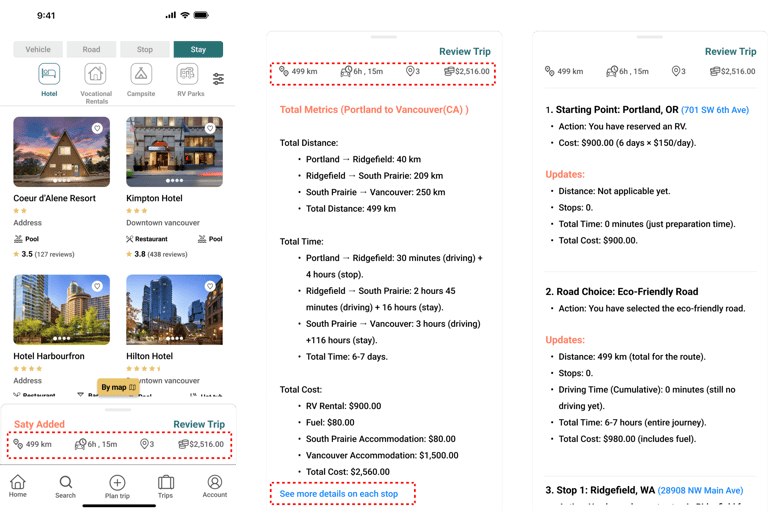The height and width of the screenshot is (511, 768).
Task: Choose the Vocational Rentals icon
Action: pyautogui.click(x=95, y=74)
